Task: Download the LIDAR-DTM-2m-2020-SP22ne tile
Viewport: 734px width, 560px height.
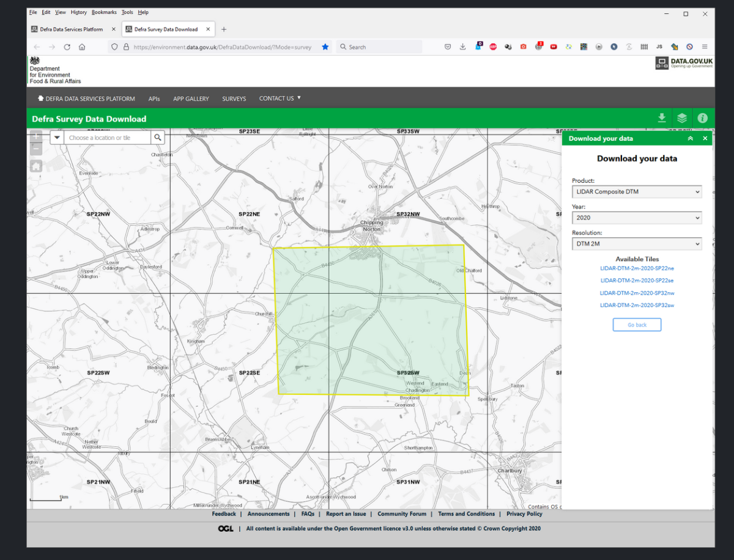Action: coord(637,268)
